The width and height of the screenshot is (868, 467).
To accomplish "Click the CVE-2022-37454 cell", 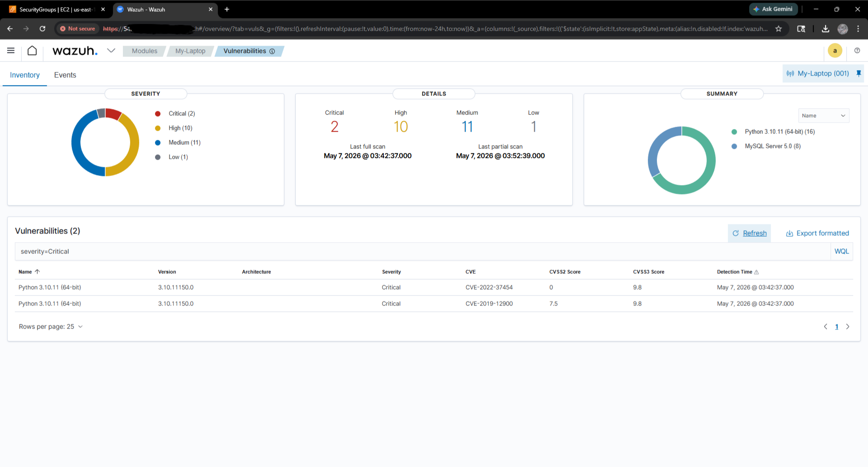I will (489, 287).
